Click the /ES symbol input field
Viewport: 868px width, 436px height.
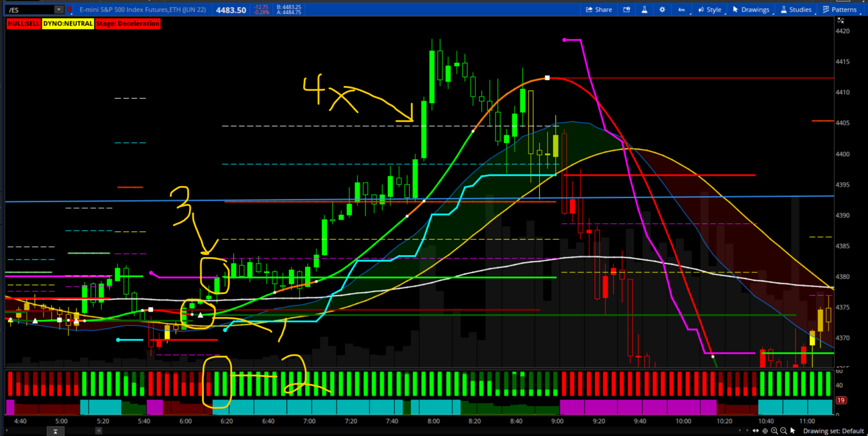(x=29, y=10)
